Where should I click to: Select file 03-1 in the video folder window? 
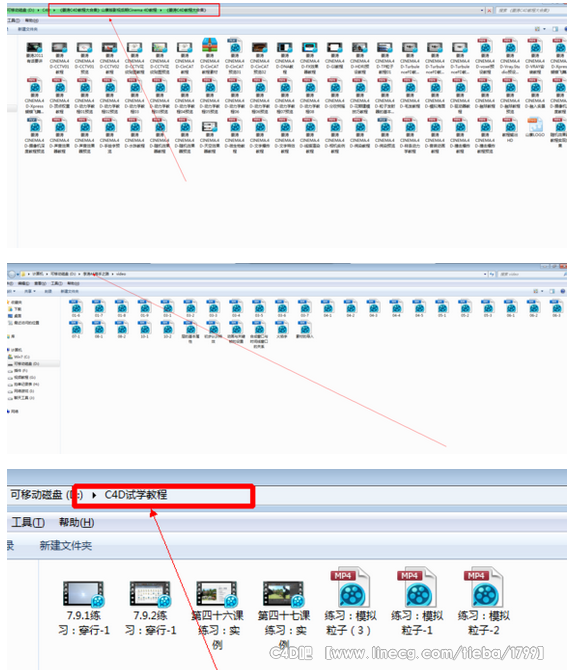pyautogui.click(x=167, y=309)
